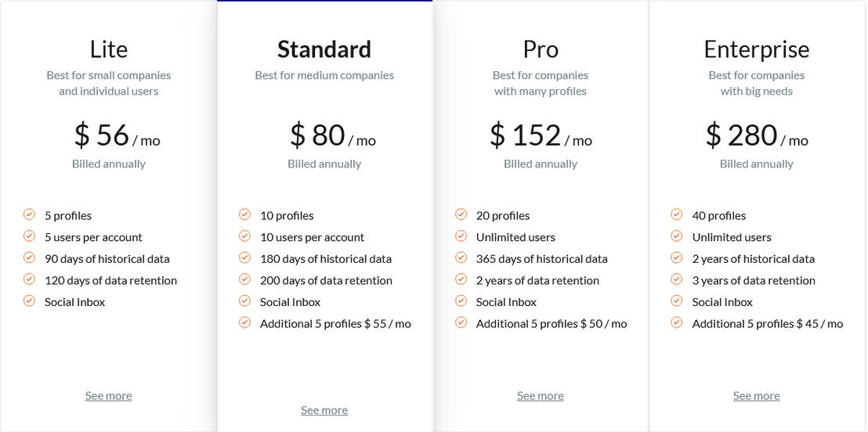
Task: Click checkmark next to 200 days of data retention
Action: pyautogui.click(x=244, y=279)
